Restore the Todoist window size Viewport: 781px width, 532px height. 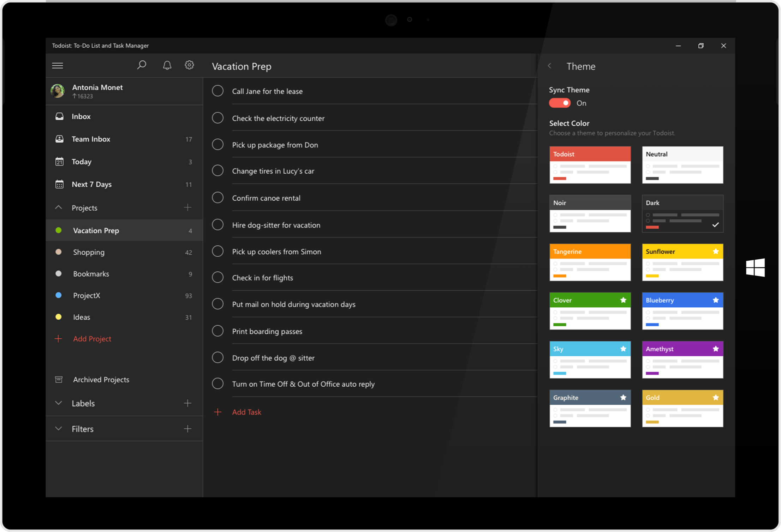pos(701,46)
